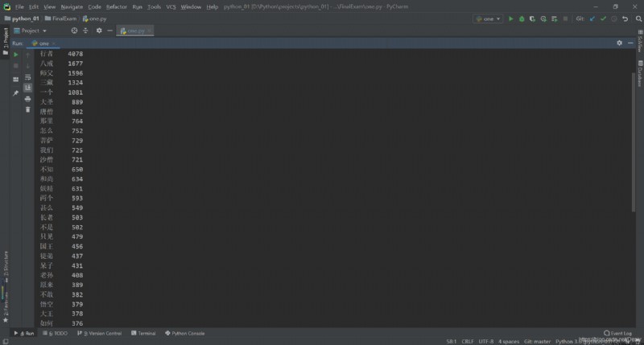Toggle the Favorites tool window side tab

click(x=6, y=306)
